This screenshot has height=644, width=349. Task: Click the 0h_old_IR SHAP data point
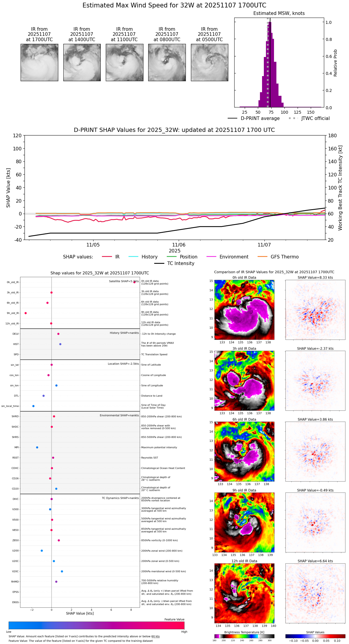coord(134,282)
